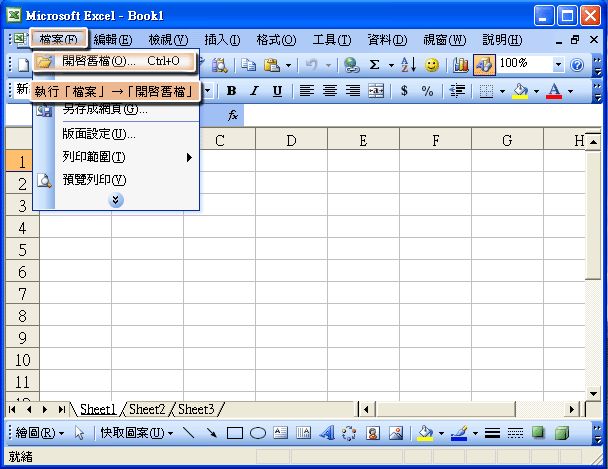Click the Font Color red A swatch
Screen dimensions: 608x469
pos(554,91)
